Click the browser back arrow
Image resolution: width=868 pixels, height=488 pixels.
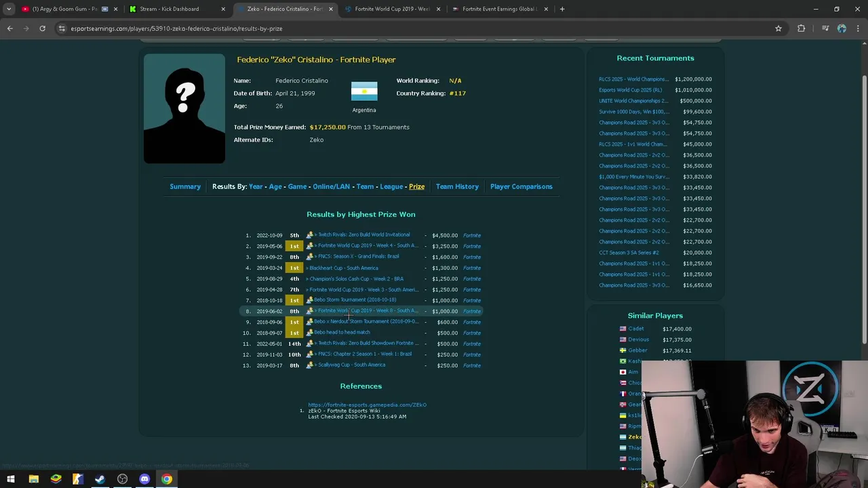click(x=9, y=28)
